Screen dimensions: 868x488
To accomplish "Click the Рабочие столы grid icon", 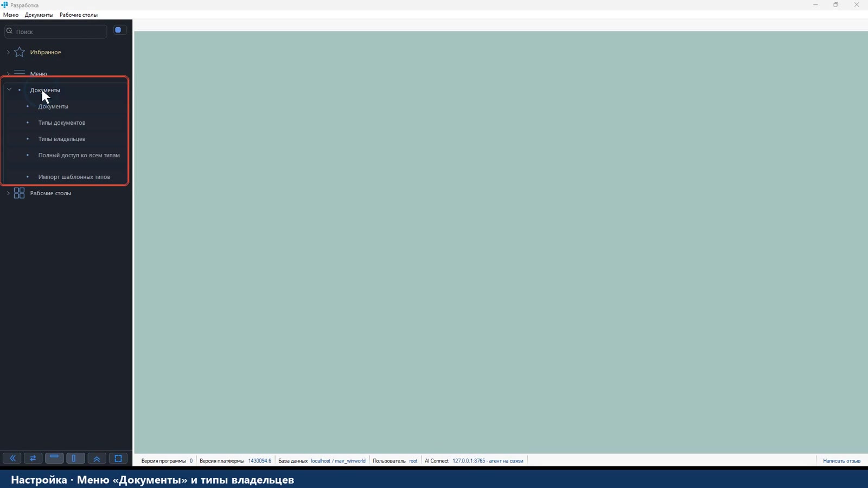I will pos(20,193).
